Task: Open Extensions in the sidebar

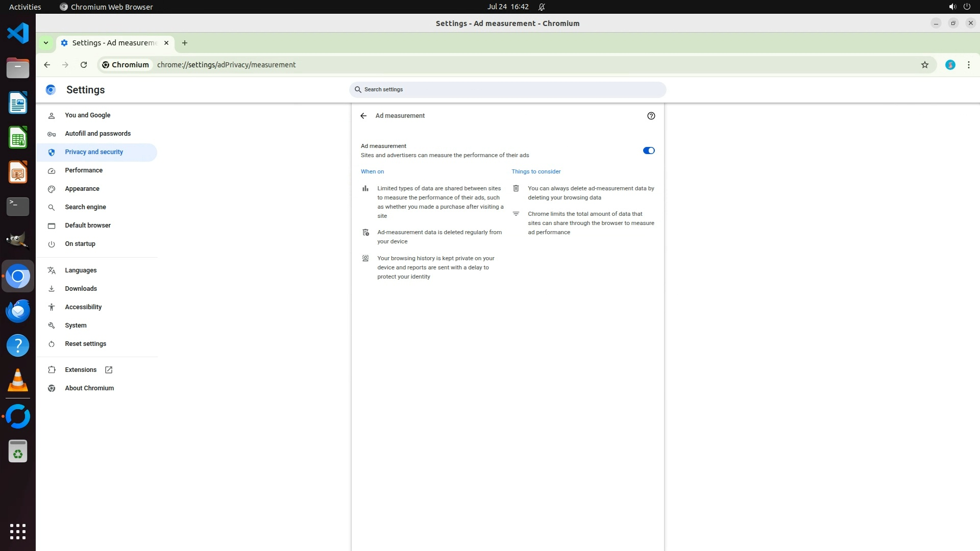Action: coord(81,370)
